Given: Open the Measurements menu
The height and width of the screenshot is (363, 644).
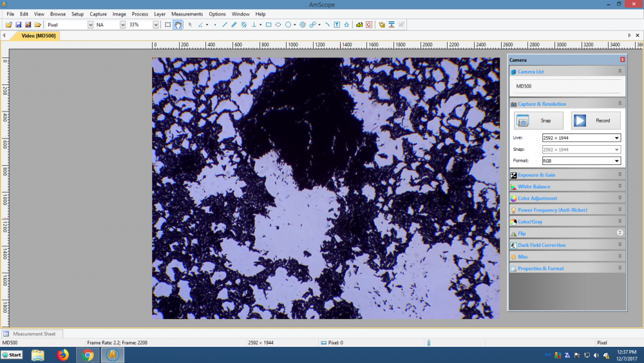Looking at the screenshot, I should pyautogui.click(x=187, y=14).
